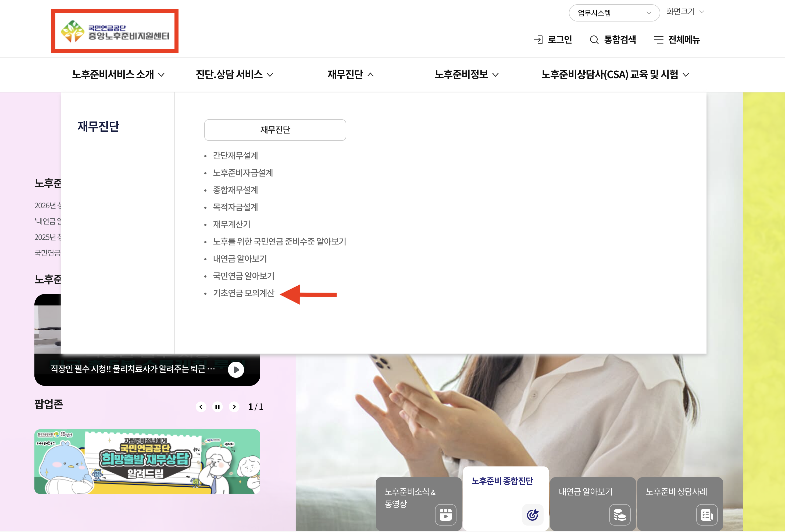Screen dimensions: 785x532
Task: Click the 재무진단 panel heading
Action: 98,127
